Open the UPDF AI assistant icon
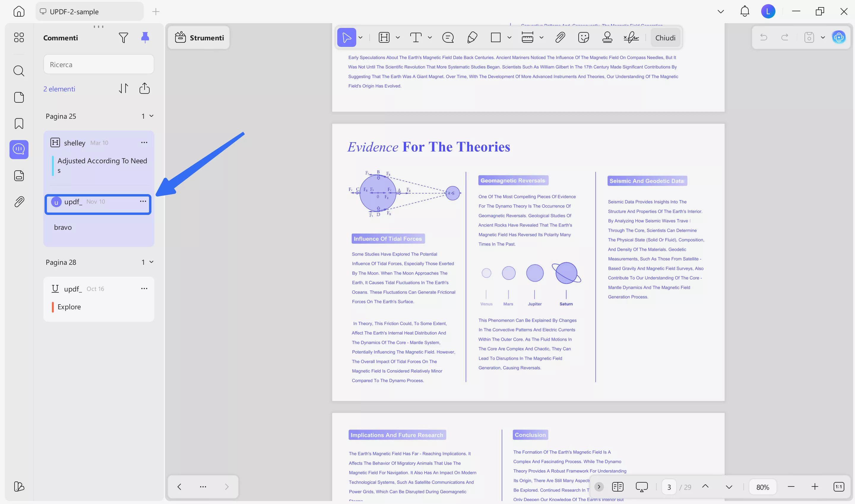 point(839,37)
